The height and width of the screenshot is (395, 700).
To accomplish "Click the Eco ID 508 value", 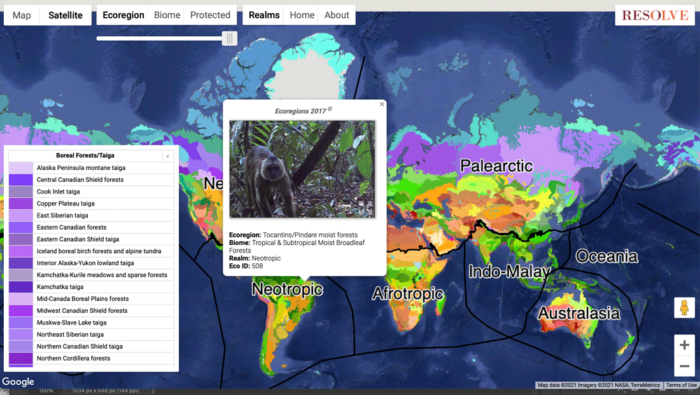I will pos(257,266).
